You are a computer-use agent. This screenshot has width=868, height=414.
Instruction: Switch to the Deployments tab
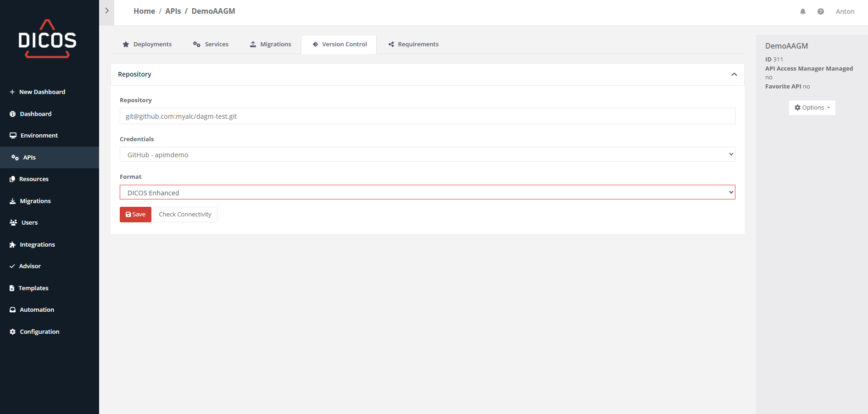(x=147, y=44)
